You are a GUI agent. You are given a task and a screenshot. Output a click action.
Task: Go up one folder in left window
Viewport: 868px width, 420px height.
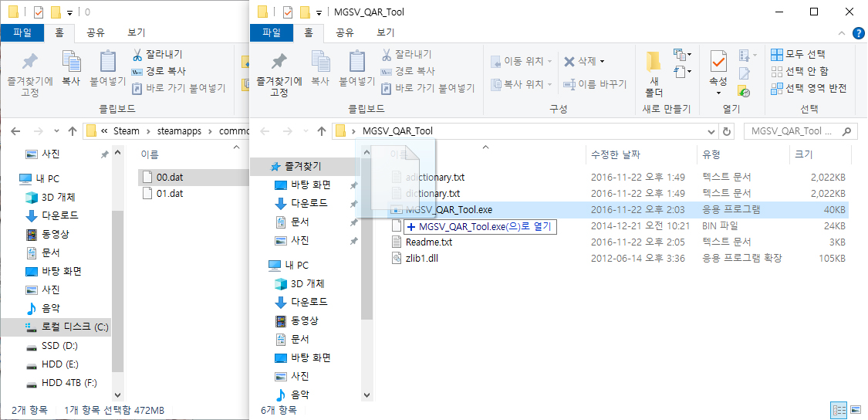pos(72,131)
